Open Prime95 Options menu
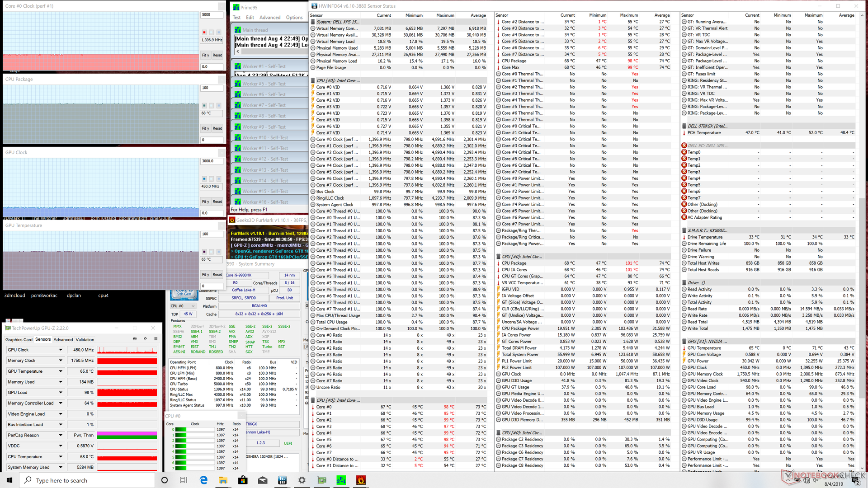This screenshot has height=488, width=868. coord(294,18)
